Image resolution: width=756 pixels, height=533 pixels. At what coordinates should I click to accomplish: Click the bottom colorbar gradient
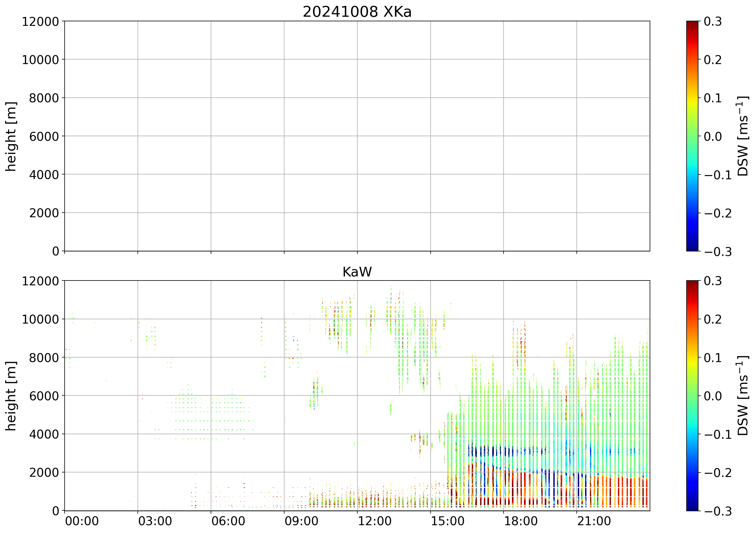(692, 396)
